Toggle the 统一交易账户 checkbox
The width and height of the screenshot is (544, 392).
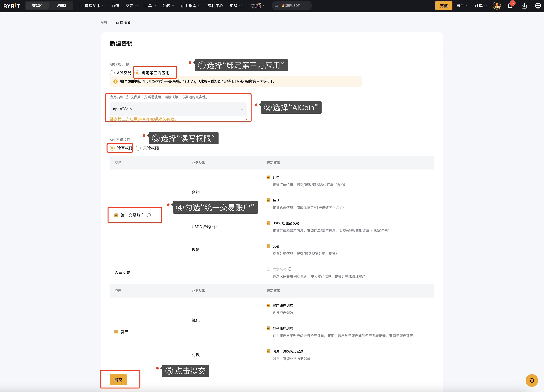116,215
